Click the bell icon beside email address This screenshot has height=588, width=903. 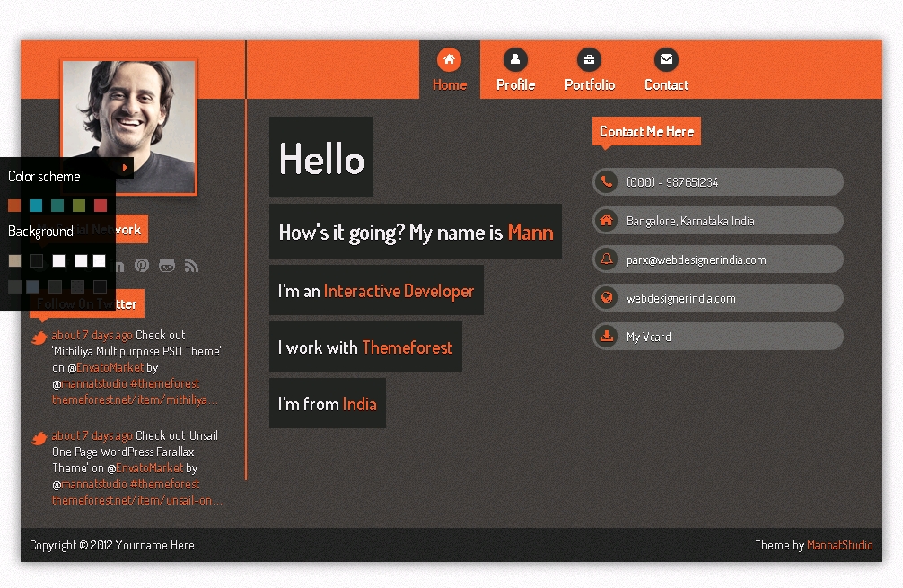coord(607,259)
